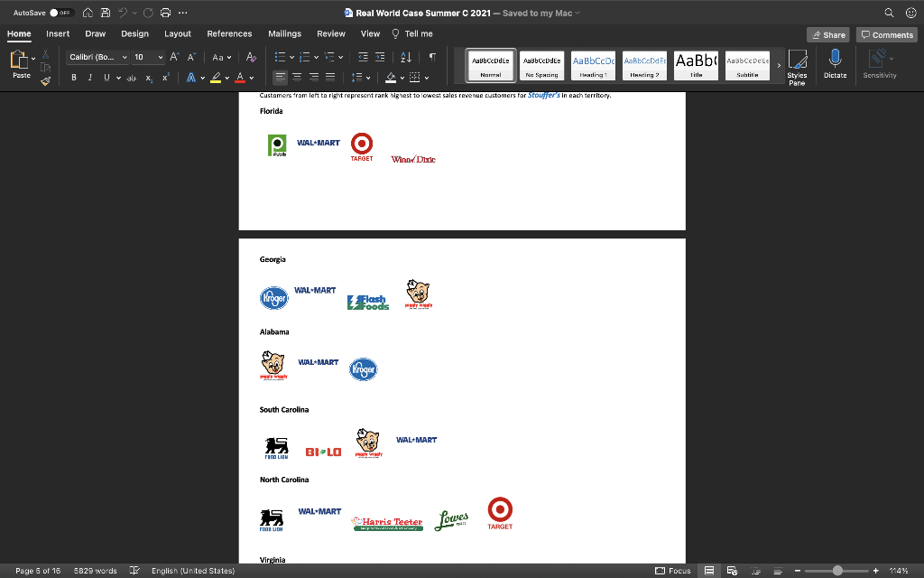Open the Sort dialog

[404, 55]
